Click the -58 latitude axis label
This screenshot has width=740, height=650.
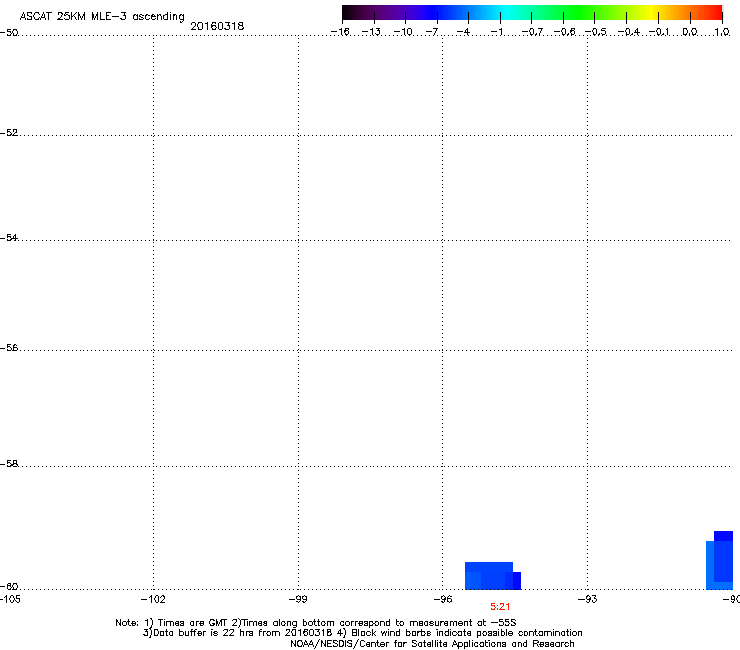tap(9, 464)
